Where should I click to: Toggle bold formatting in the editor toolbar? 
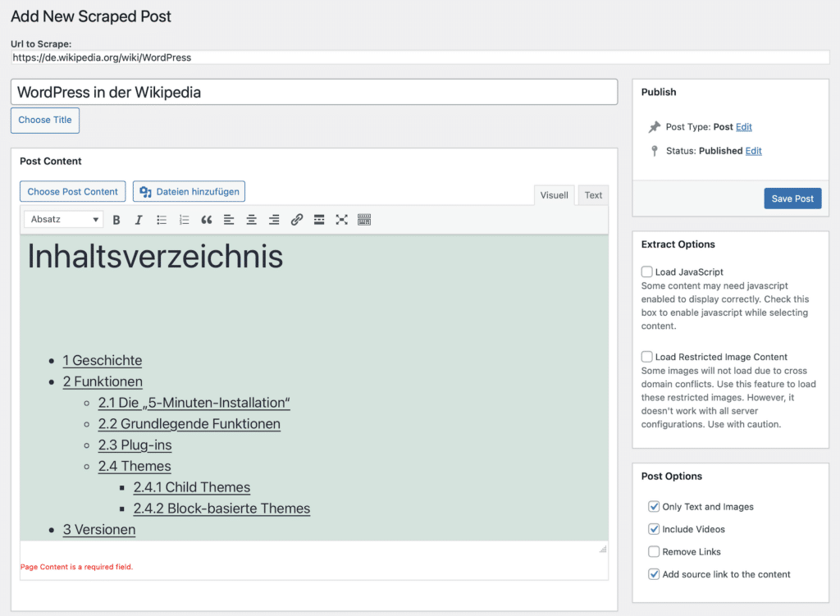click(x=116, y=220)
